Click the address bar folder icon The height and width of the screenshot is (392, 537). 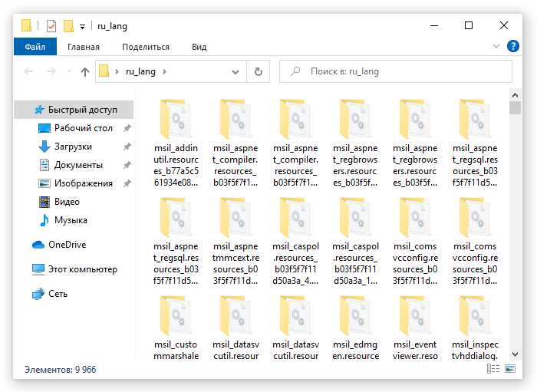(x=104, y=71)
